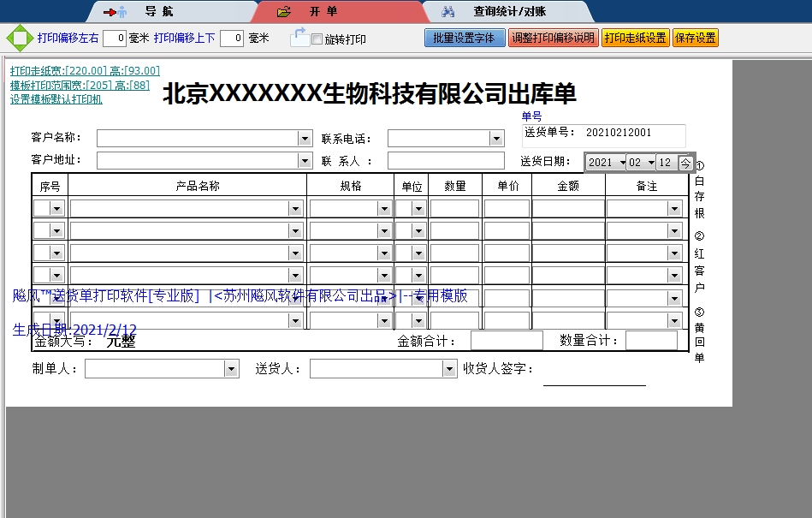Click the 打印偏移左右 millimeter input box
This screenshot has height=518, width=812.
[x=115, y=39]
